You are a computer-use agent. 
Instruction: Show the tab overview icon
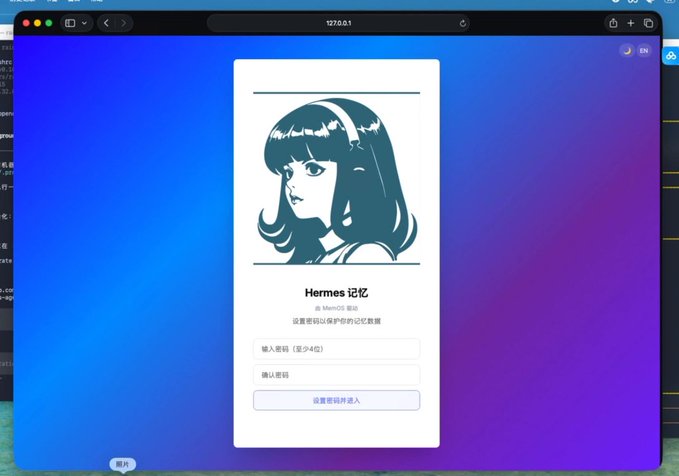(648, 23)
